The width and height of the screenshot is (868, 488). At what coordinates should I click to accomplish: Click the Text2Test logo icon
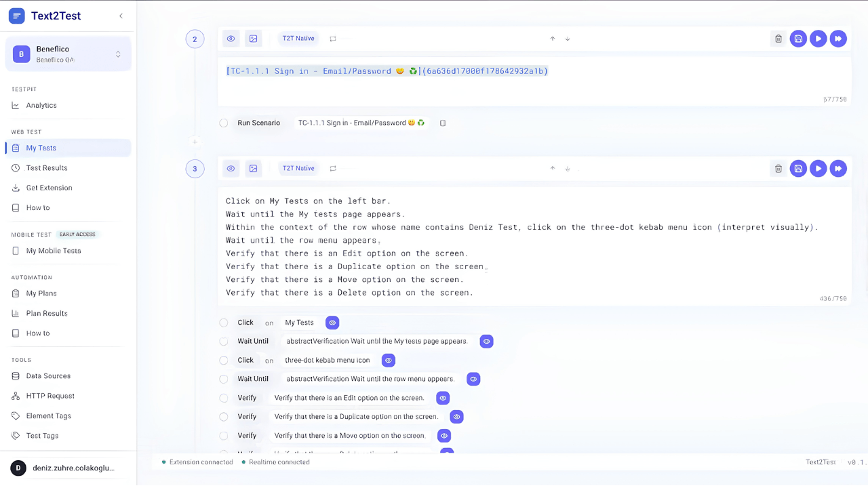(17, 16)
